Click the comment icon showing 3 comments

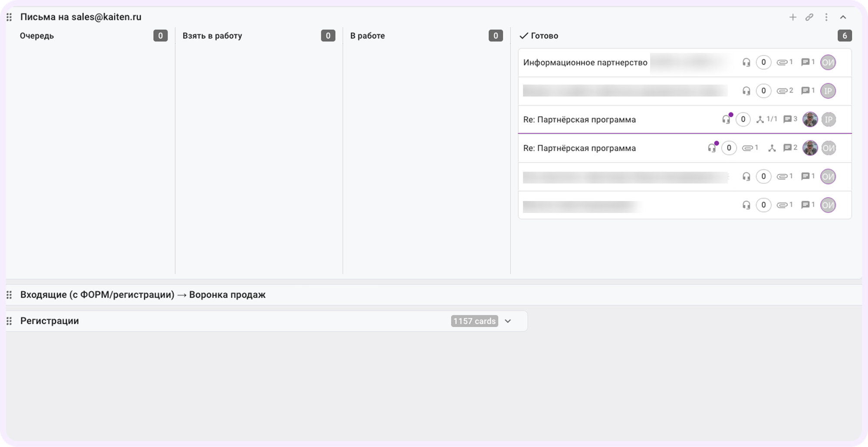(x=788, y=119)
